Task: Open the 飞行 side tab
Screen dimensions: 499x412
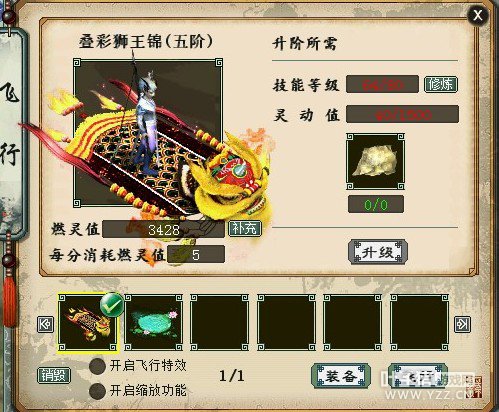Action: click(11, 125)
